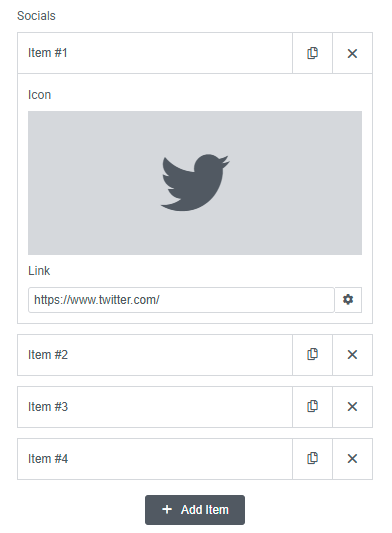Image resolution: width=392 pixels, height=533 pixels.
Task: Expand the Item #2 row
Action: pyautogui.click(x=155, y=355)
